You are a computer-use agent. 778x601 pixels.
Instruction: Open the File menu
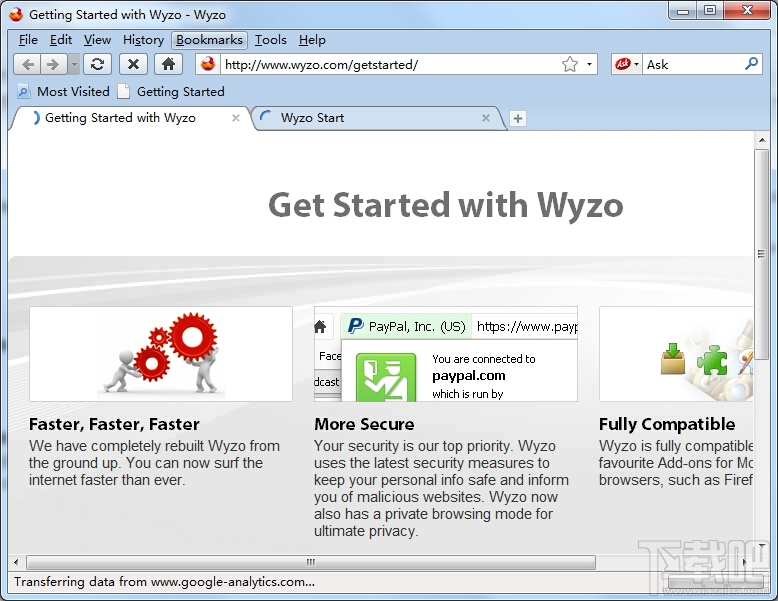(28, 40)
